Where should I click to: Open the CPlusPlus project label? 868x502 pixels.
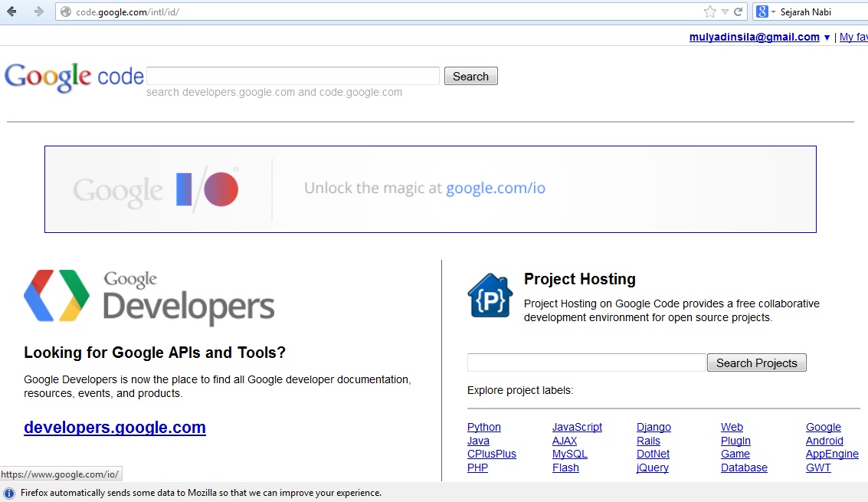492,454
